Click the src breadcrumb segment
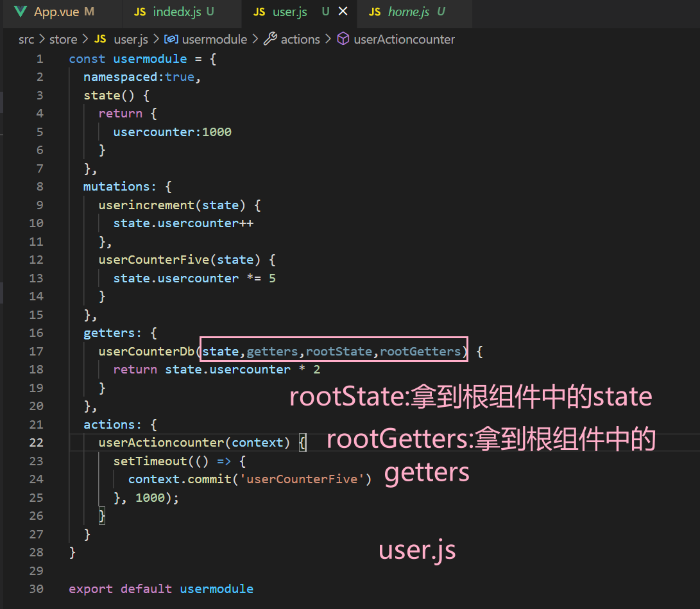The height and width of the screenshot is (609, 700). point(26,39)
